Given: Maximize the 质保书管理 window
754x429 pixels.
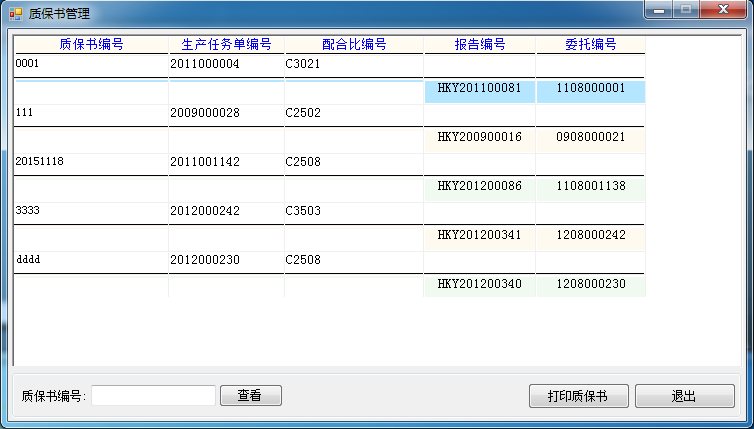Looking at the screenshot, I should click(x=686, y=11).
